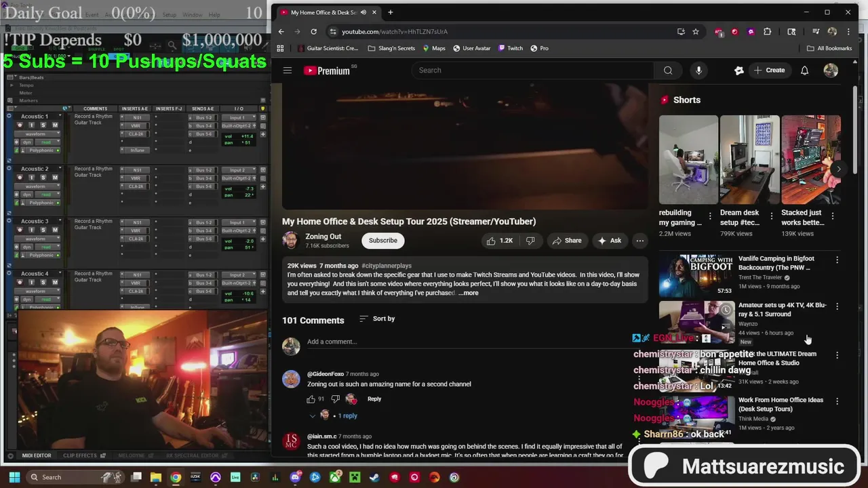Open Chrome apps grid in bookmarks bar
Screen dimensions: 868x488
tap(280, 48)
